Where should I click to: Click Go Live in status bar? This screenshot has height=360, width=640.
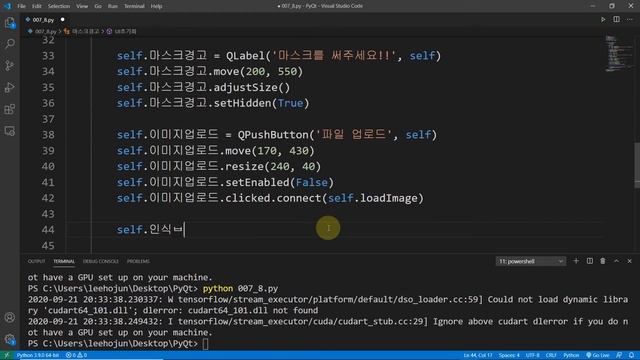pyautogui.click(x=598, y=355)
